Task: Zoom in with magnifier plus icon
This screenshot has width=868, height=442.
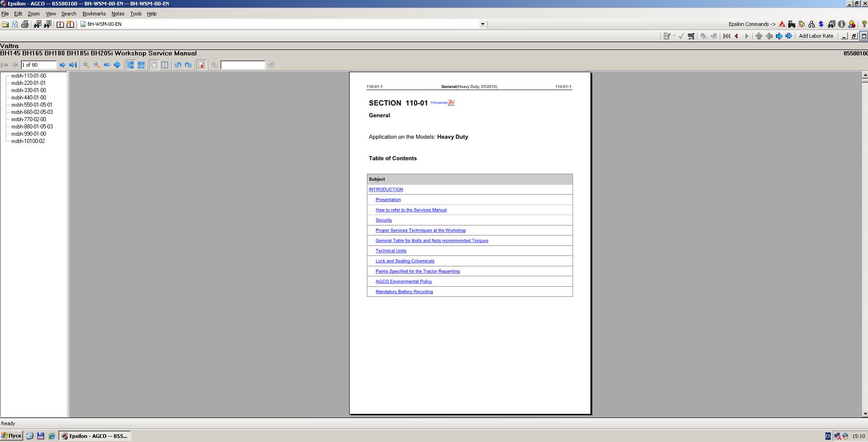Action: (86, 65)
